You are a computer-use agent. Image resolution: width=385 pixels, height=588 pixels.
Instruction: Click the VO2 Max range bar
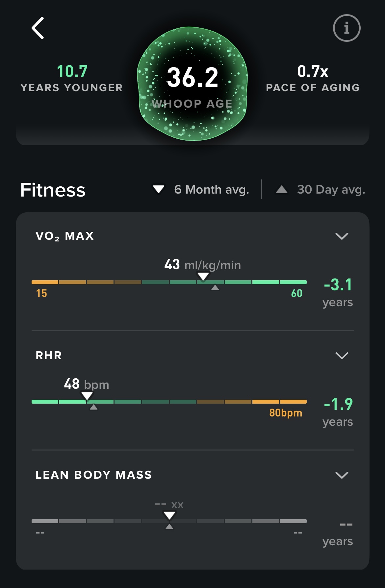click(141, 282)
